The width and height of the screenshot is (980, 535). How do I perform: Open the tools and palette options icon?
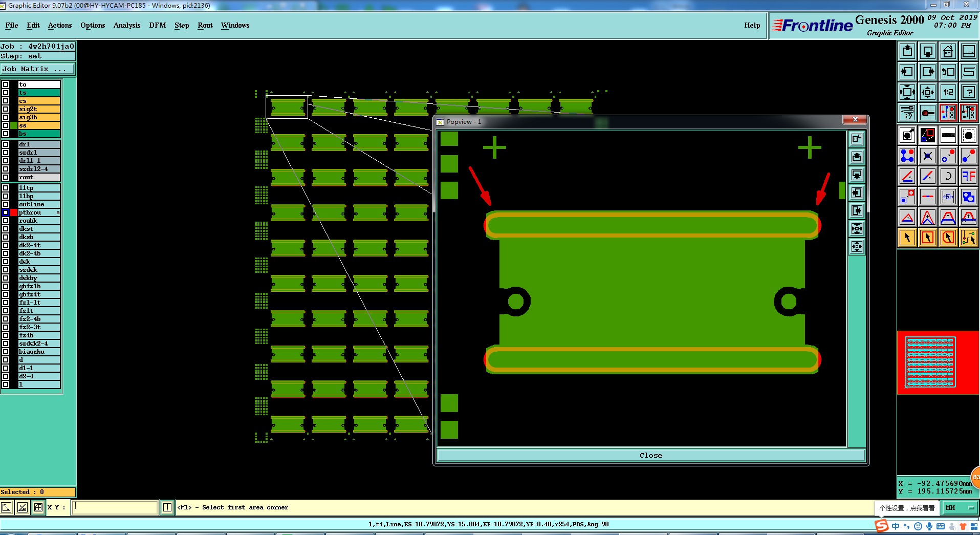[x=907, y=113]
